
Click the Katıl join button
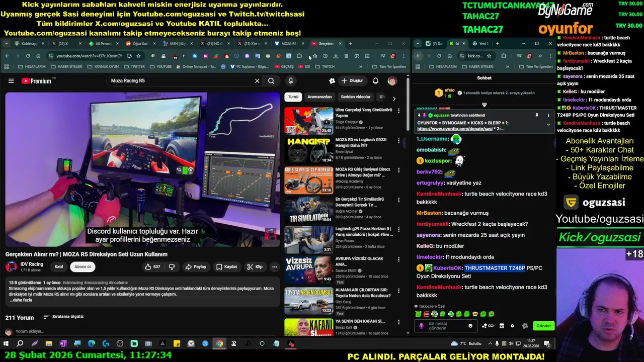(x=59, y=267)
